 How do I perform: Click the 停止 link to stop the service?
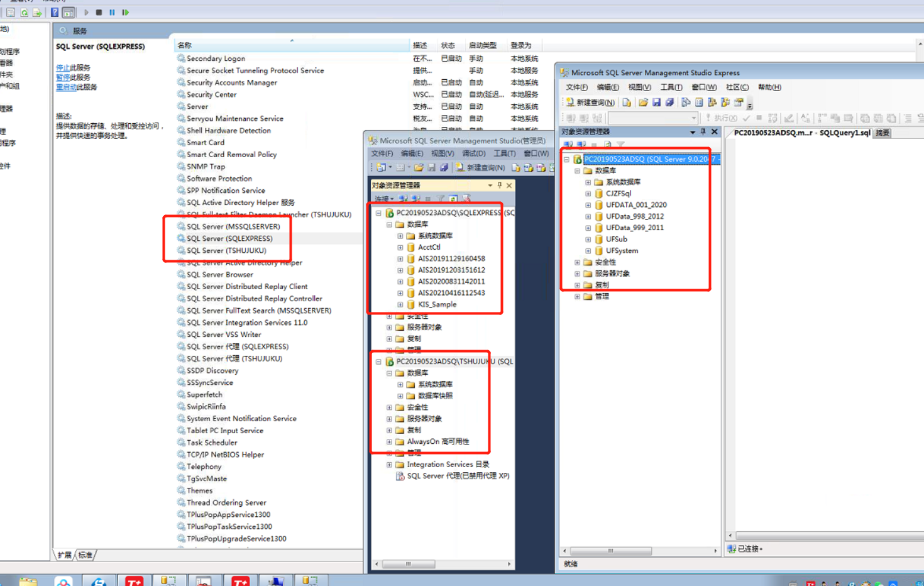pyautogui.click(x=63, y=67)
